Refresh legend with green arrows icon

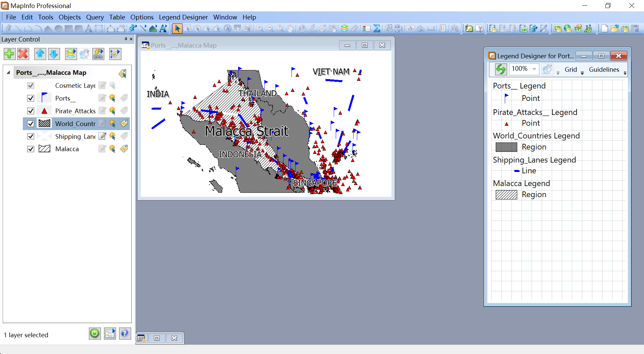[501, 69]
